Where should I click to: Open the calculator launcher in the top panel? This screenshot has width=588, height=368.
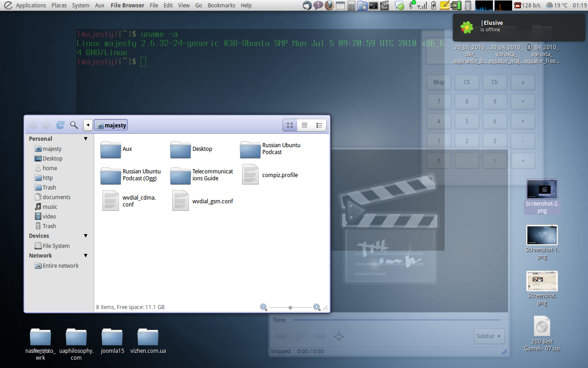pyautogui.click(x=351, y=6)
